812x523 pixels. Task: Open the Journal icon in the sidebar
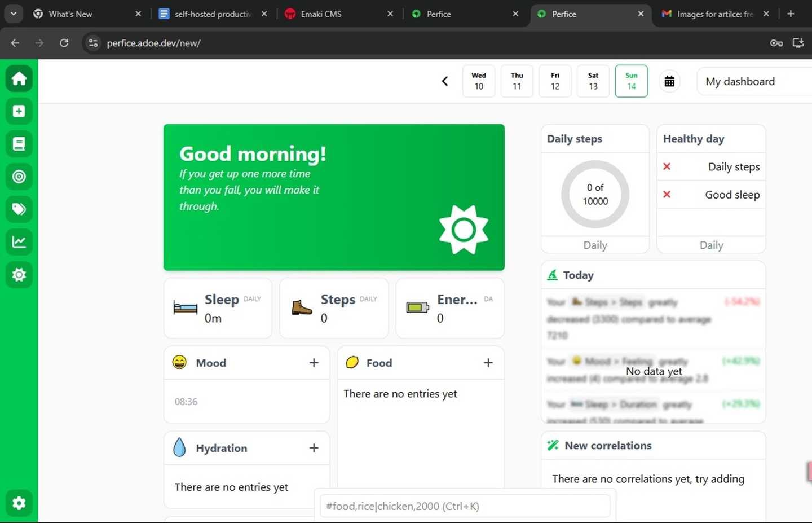click(19, 144)
